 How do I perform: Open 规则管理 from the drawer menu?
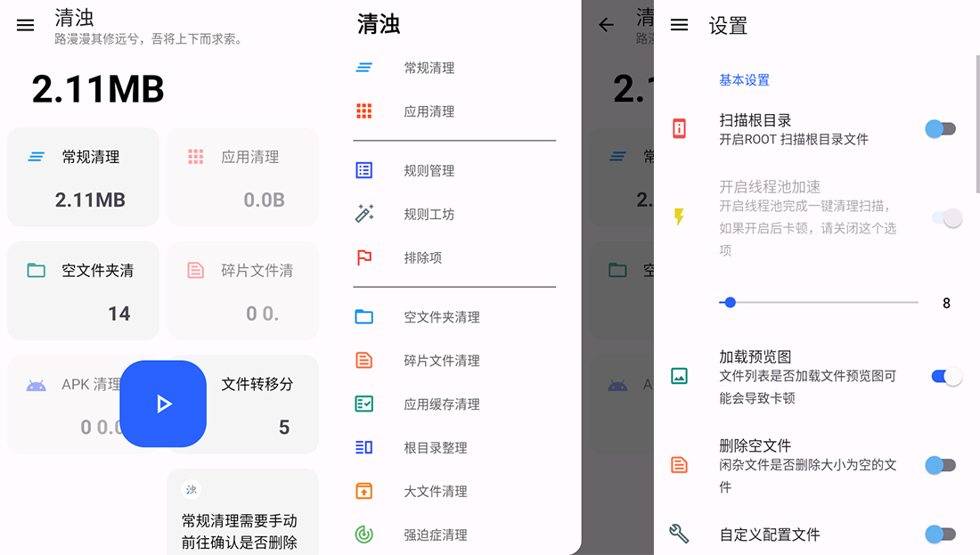[x=365, y=169]
